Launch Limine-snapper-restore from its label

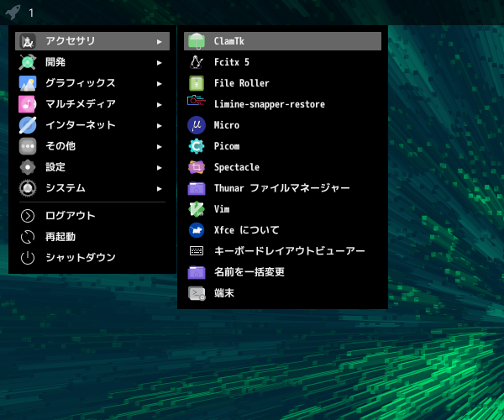click(270, 104)
